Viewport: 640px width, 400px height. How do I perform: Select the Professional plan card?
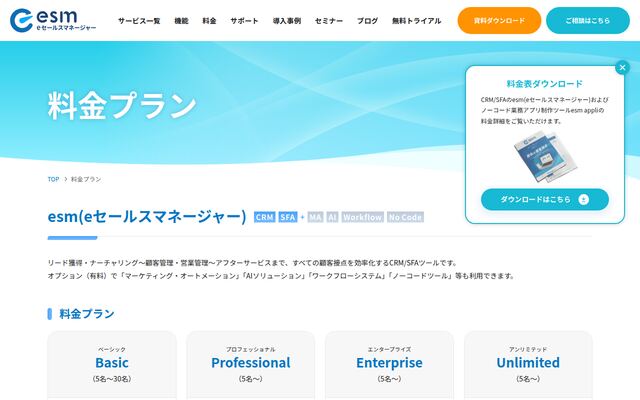pyautogui.click(x=251, y=365)
